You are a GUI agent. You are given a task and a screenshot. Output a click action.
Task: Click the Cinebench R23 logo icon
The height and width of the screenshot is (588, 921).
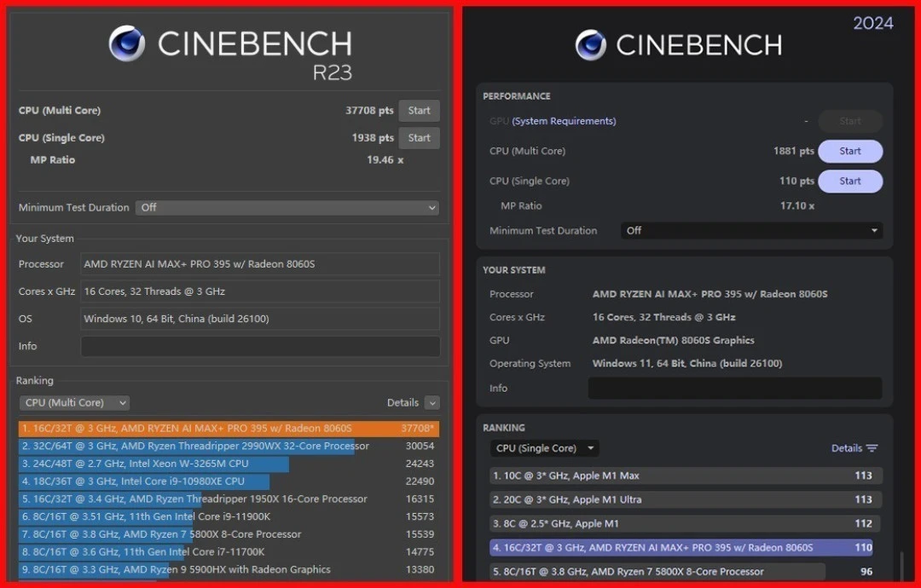pos(126,43)
